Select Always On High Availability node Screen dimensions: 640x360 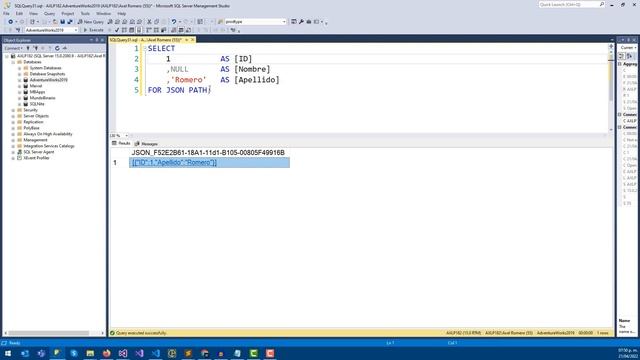(48, 134)
